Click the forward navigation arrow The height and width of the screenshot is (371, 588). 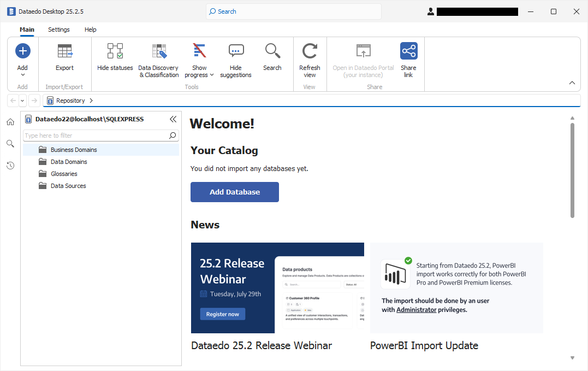(34, 101)
